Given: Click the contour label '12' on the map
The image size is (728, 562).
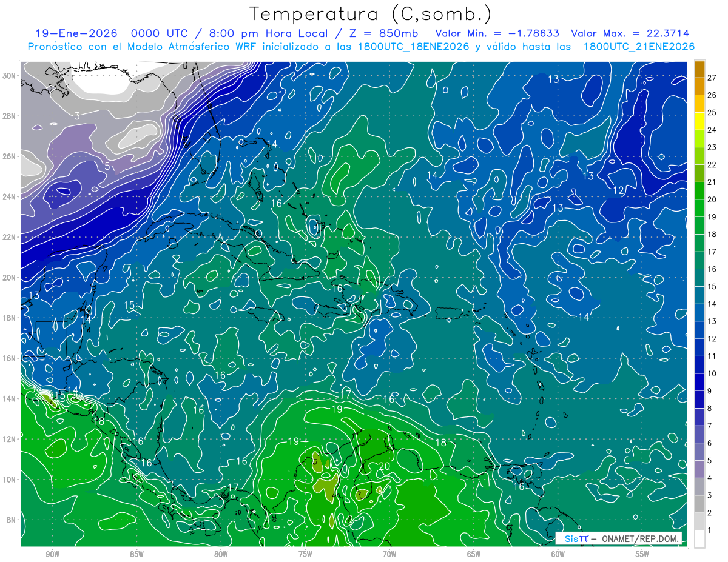Looking at the screenshot, I should pos(618,190).
